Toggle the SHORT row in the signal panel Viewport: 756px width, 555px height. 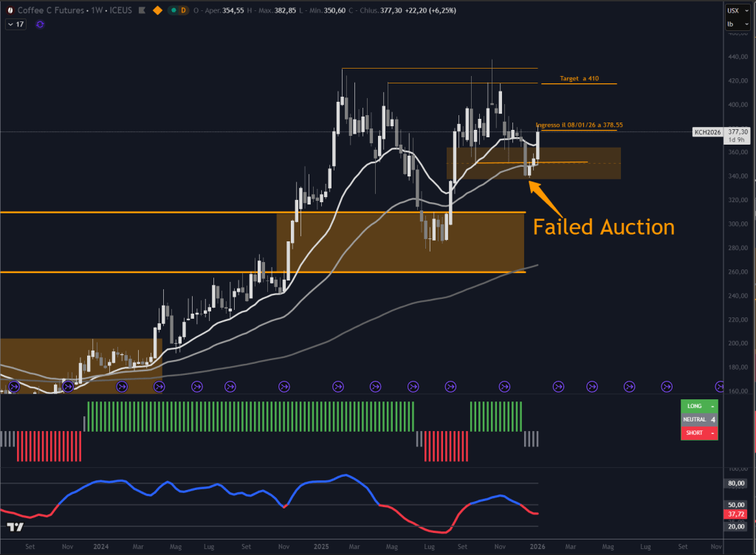[x=698, y=432]
